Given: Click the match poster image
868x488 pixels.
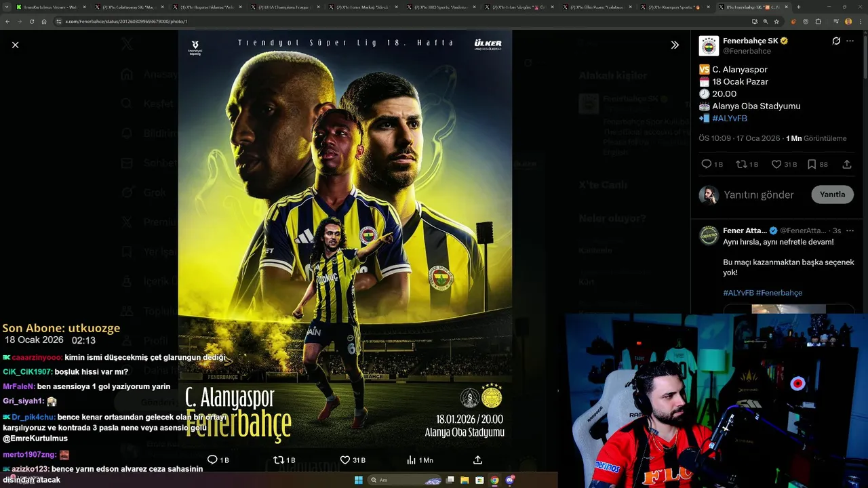Looking at the screenshot, I should coord(345,238).
